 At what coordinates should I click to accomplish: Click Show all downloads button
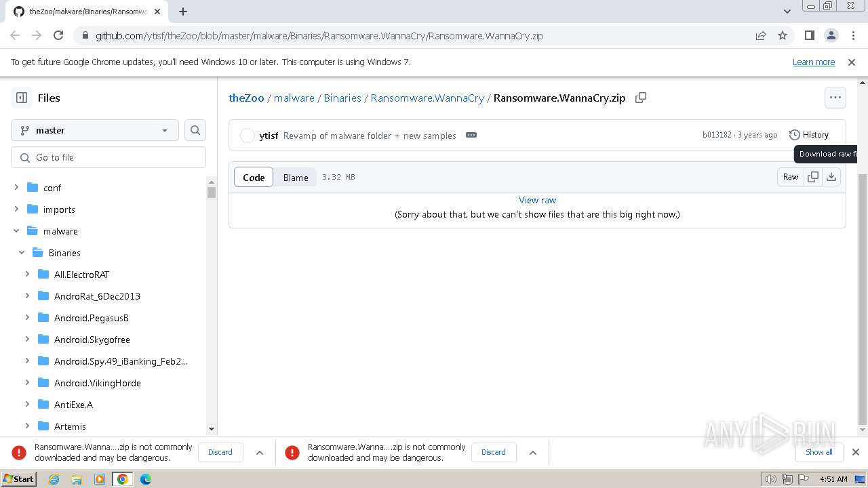tap(819, 452)
